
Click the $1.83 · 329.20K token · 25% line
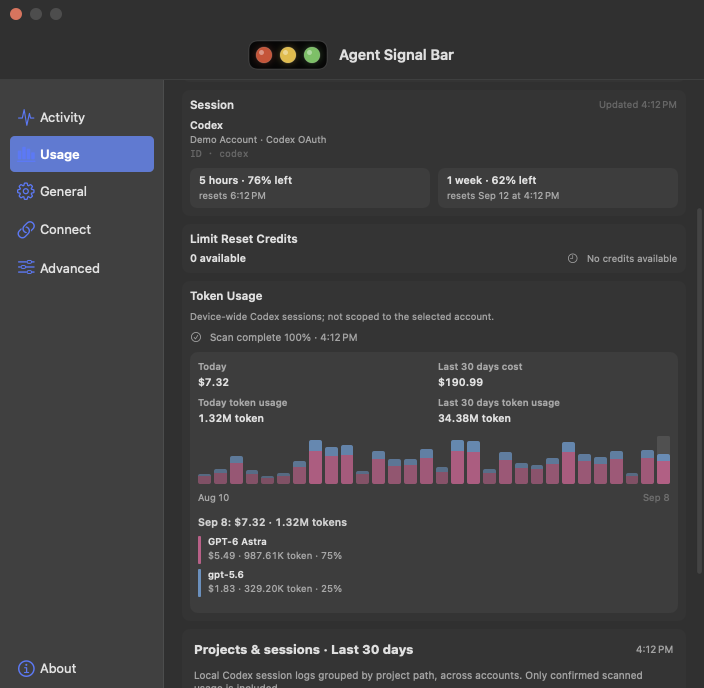(x=275, y=589)
